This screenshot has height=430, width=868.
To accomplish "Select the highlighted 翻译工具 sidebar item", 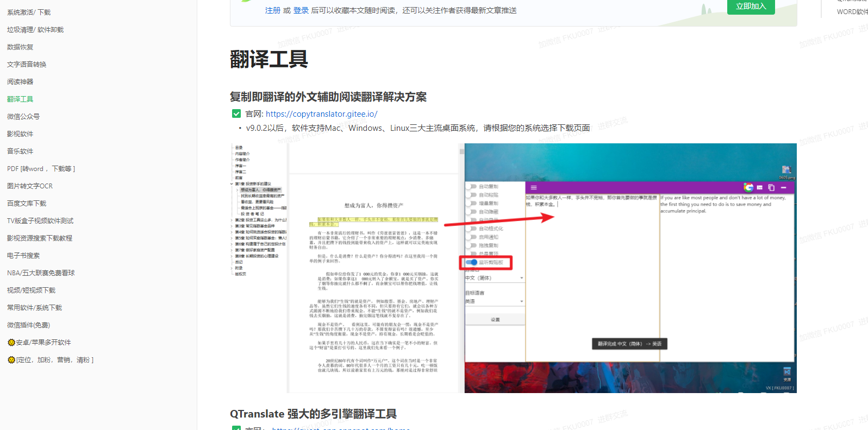I will pos(20,99).
